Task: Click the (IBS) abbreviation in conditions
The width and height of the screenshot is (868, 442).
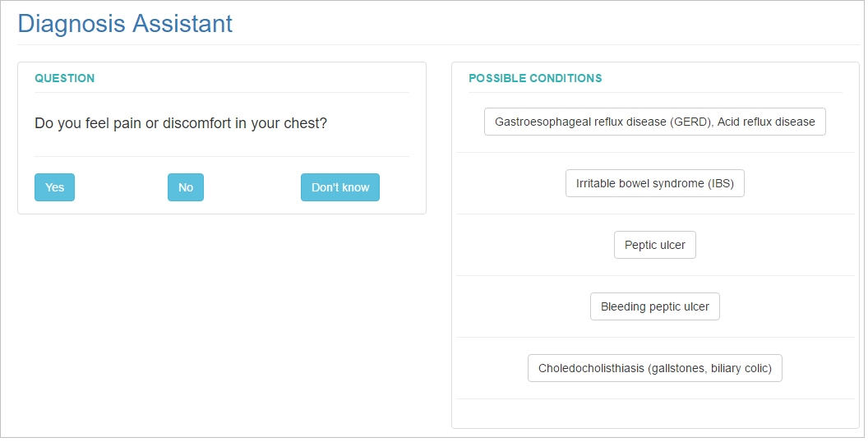Action: pyautogui.click(x=721, y=184)
